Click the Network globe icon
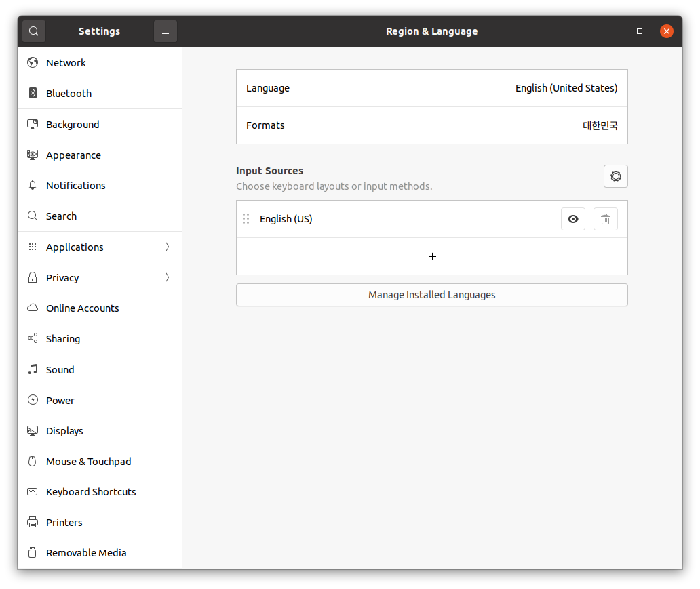This screenshot has height=589, width=700. tap(33, 62)
